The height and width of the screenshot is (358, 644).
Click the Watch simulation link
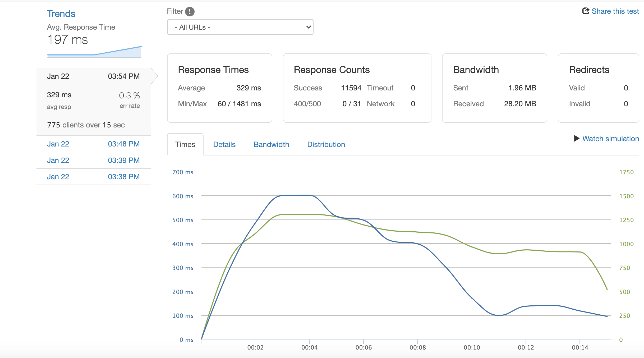pos(610,139)
